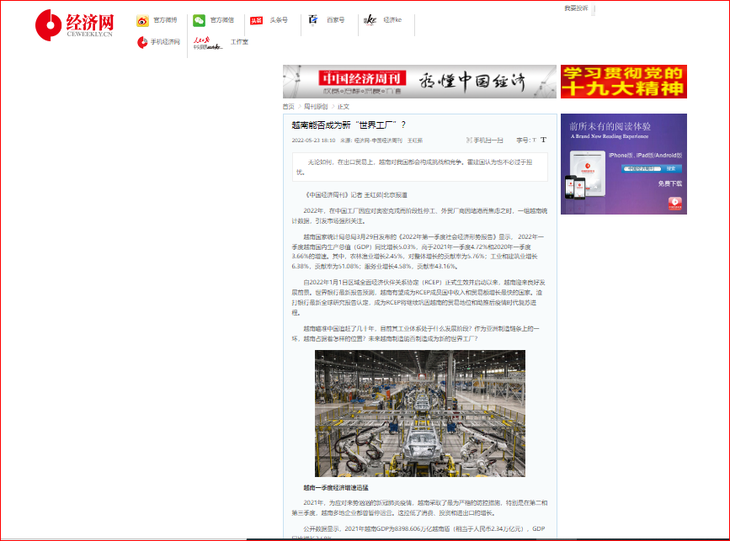Click the purple reading experience app ad
Viewport: 730px width, 541px height.
coord(624,164)
